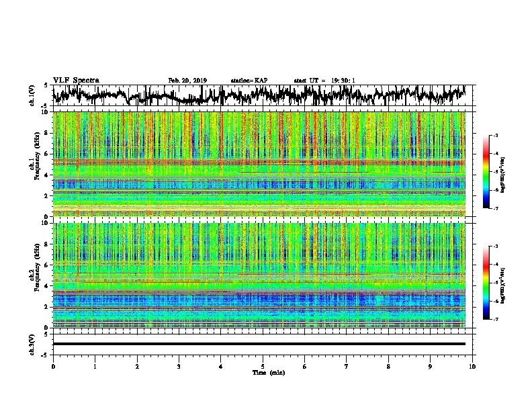Click the ch.1 colorbar log(PSD) label

(503, 175)
